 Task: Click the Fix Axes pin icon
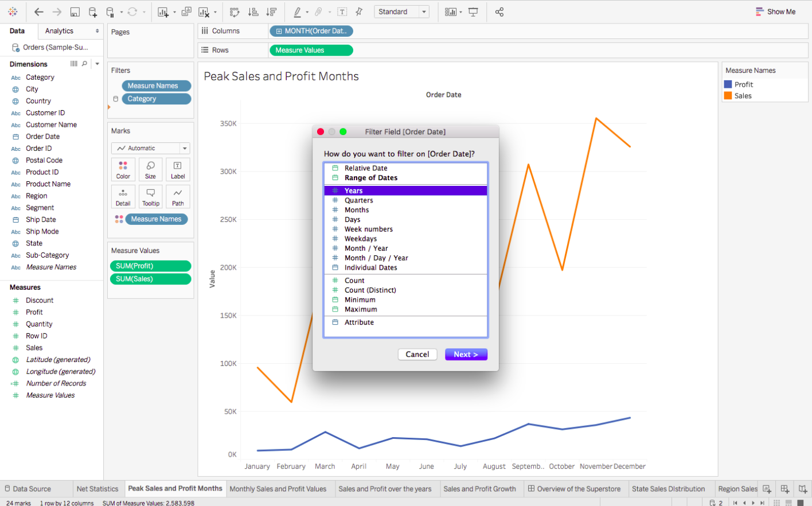click(x=359, y=11)
